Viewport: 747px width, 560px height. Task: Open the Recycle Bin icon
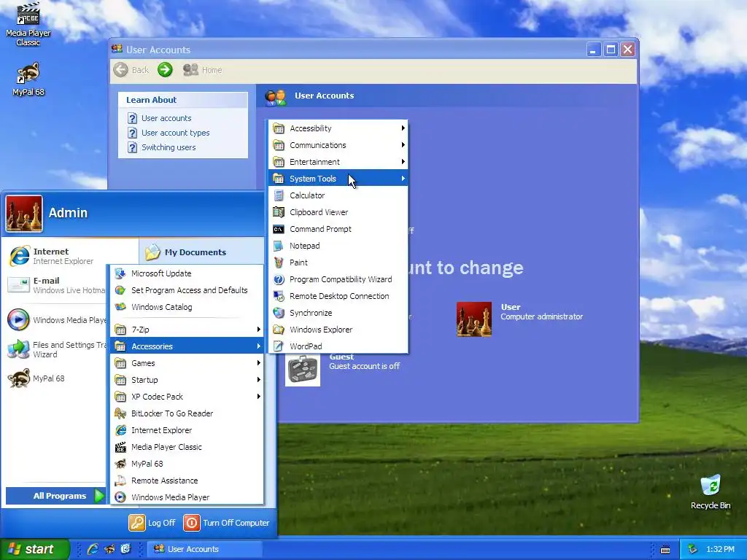point(711,492)
